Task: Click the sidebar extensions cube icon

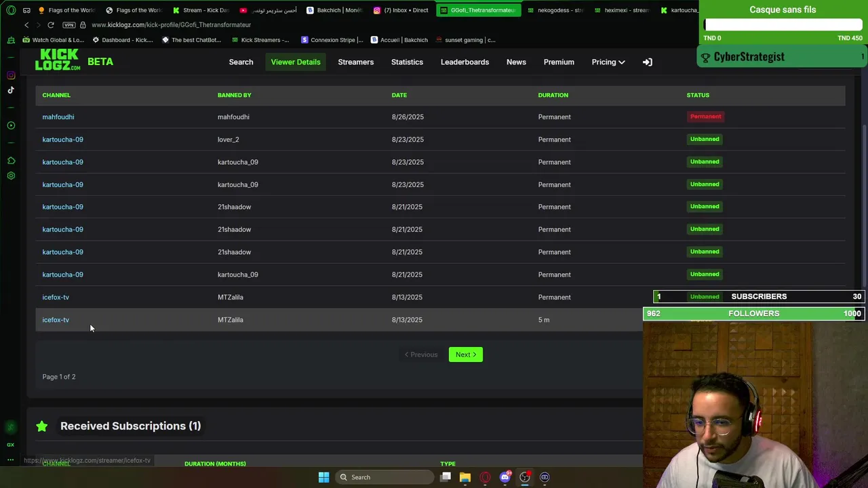Action: point(11,161)
